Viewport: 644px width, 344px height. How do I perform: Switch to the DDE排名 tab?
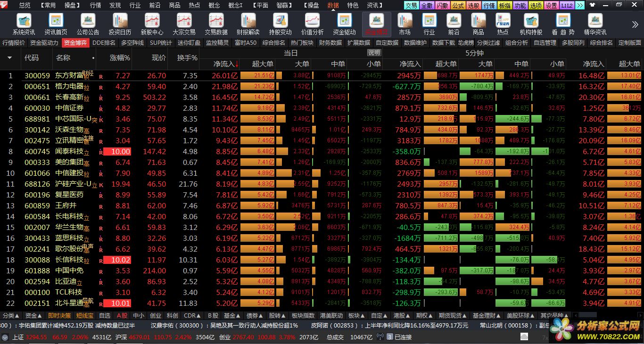pyautogui.click(x=104, y=43)
